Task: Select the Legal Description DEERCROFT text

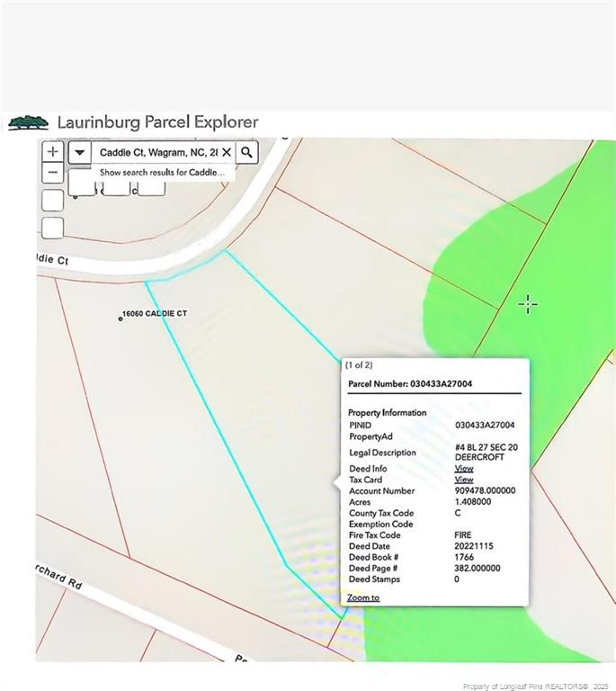Action: 479,457
